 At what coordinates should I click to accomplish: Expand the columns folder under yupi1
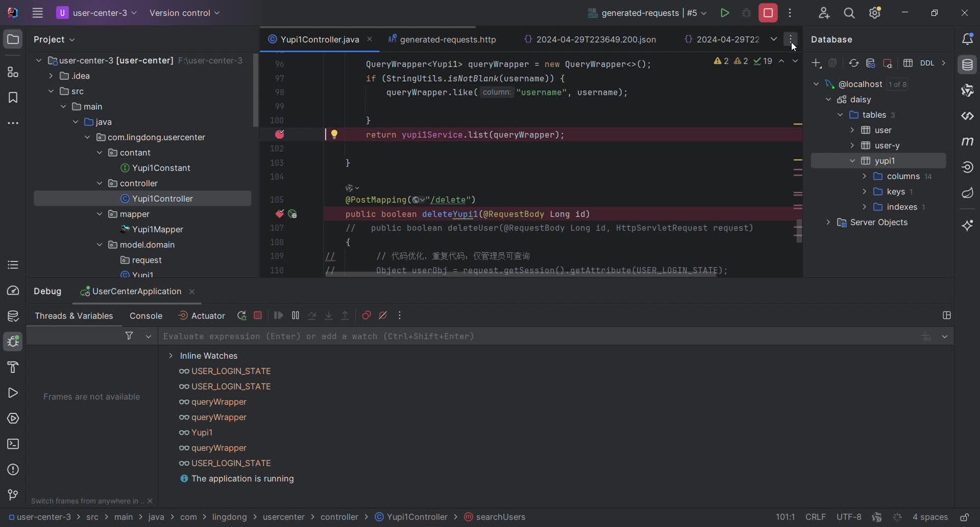[864, 176]
